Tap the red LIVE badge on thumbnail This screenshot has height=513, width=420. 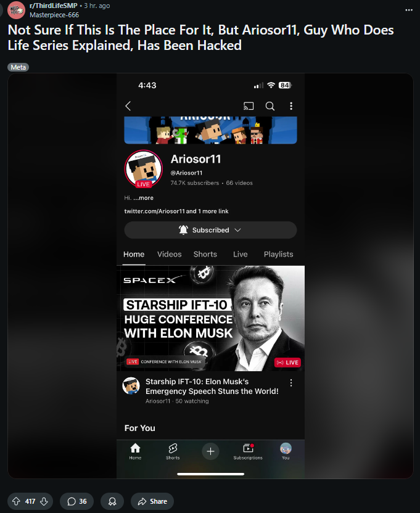(x=287, y=363)
